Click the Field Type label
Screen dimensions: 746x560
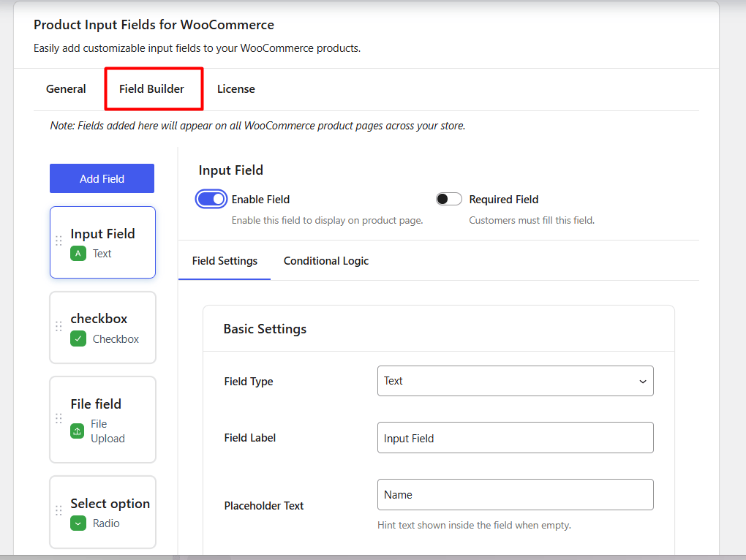coord(249,382)
